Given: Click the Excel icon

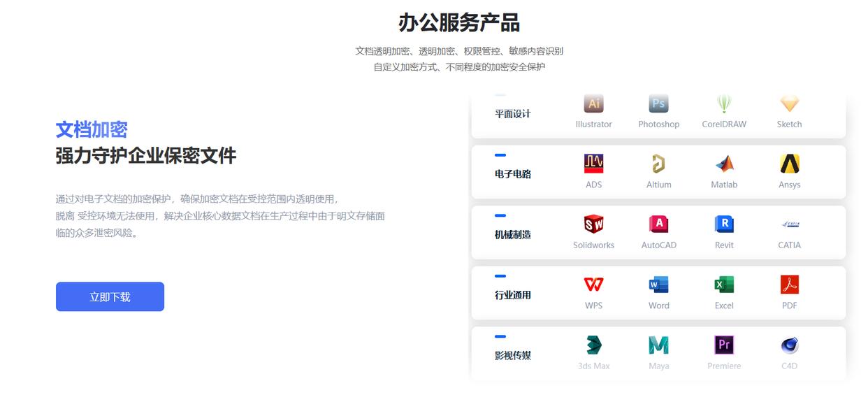Looking at the screenshot, I should pyautogui.click(x=724, y=285).
